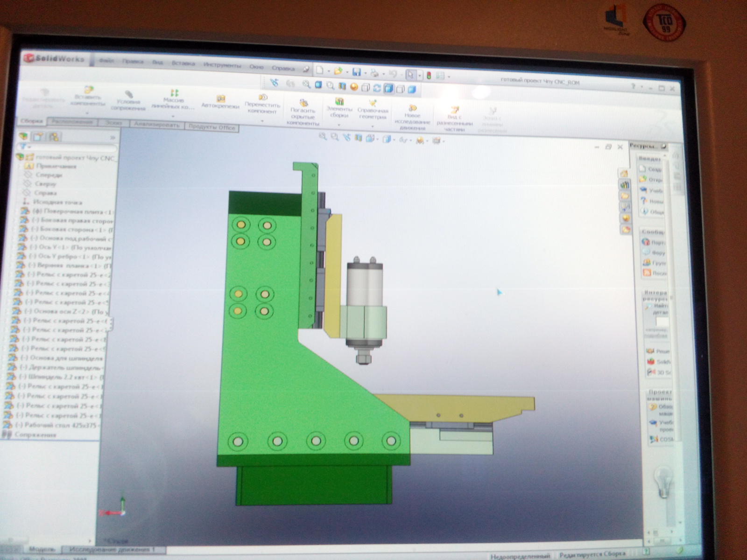The width and height of the screenshot is (747, 560).
Task: Open the PropertyManager tab icon
Action: [38, 137]
